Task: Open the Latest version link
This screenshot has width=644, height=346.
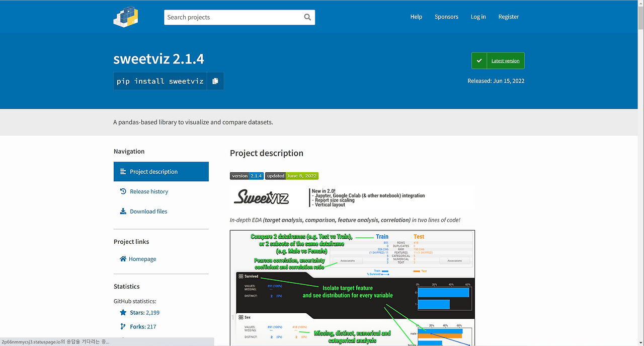Action: click(505, 60)
